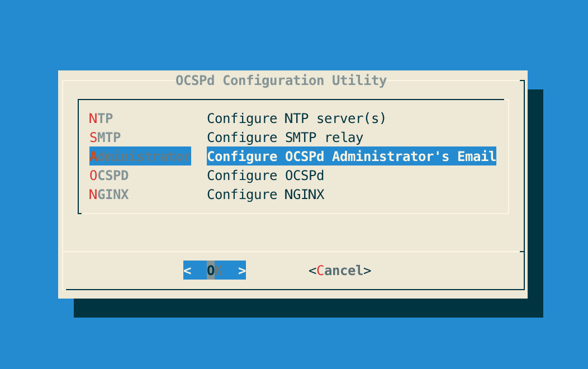Select the highlighted Administrator entry
The width and height of the screenshot is (588, 369).
(x=140, y=157)
